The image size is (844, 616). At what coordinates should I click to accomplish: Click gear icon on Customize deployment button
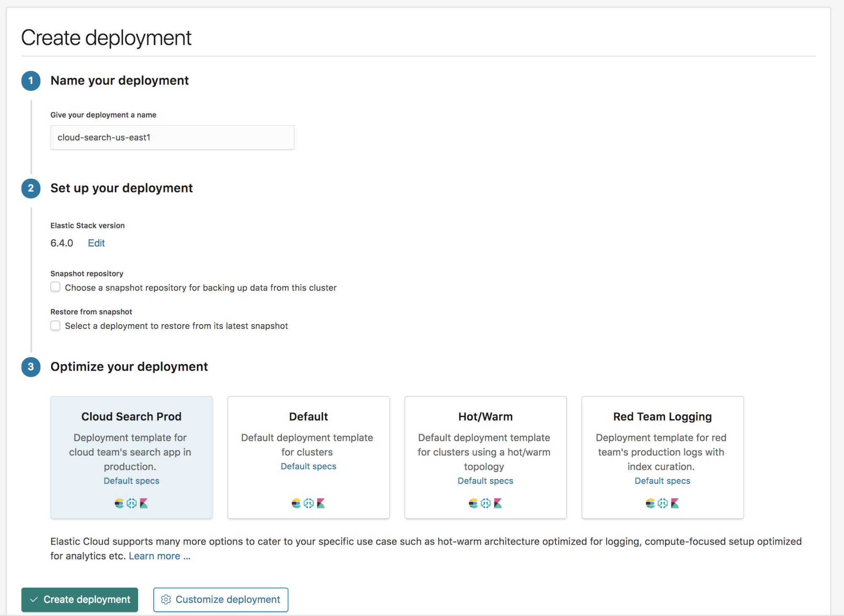point(166,600)
